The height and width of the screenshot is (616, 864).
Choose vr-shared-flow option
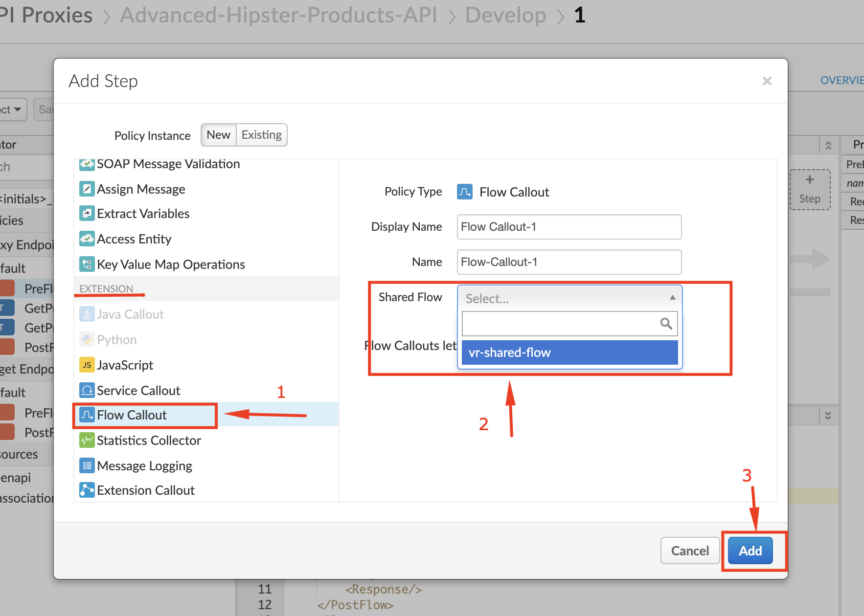pos(569,352)
